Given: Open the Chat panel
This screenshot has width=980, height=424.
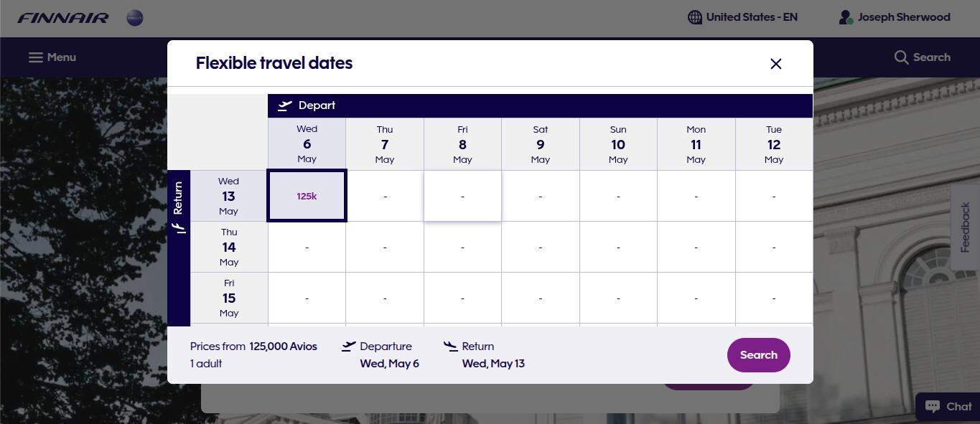Looking at the screenshot, I should [948, 406].
